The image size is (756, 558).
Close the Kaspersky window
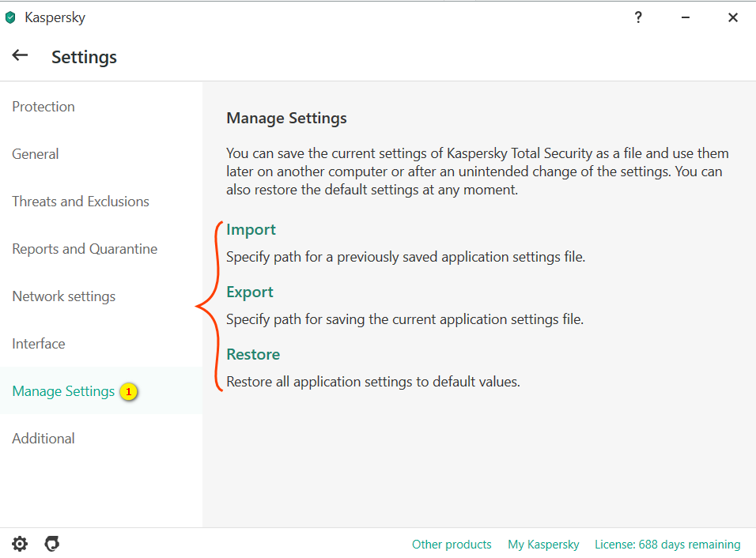(733, 17)
